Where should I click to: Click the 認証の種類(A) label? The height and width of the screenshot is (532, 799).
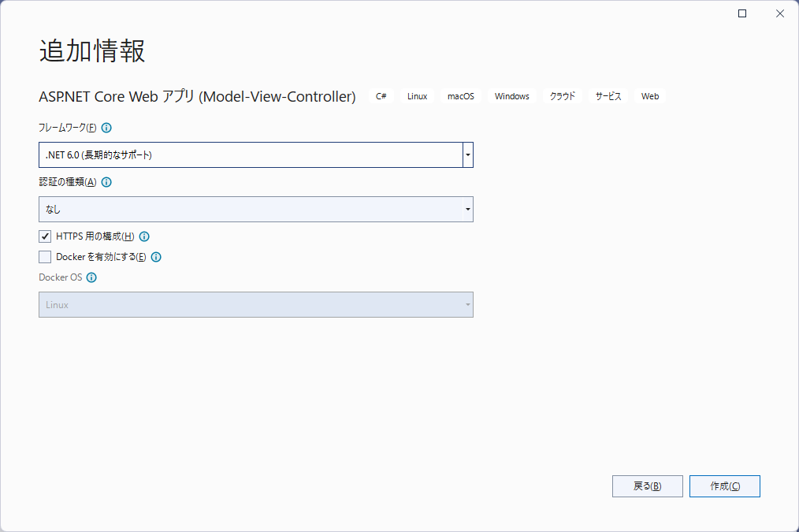tap(67, 182)
